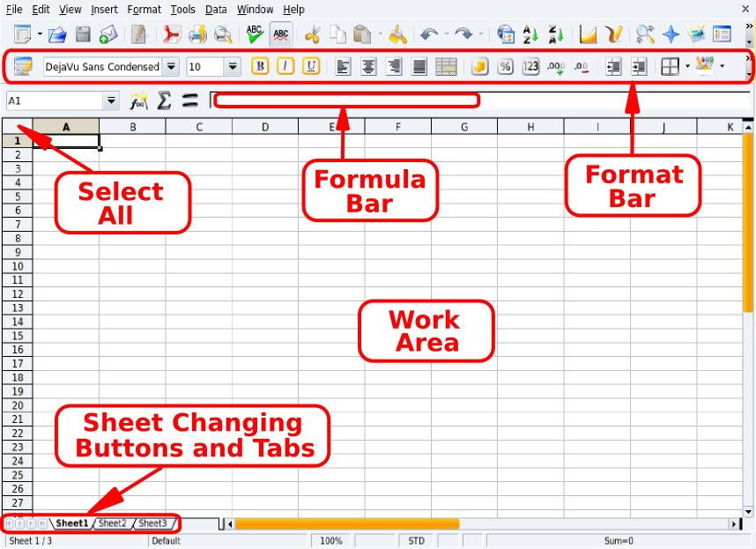This screenshot has width=756, height=549.
Task: Export the document directly as PDF
Action: click(x=173, y=33)
